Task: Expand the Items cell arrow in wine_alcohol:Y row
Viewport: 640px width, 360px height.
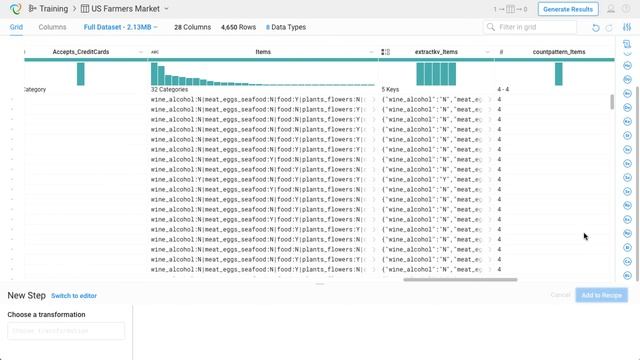Action: pos(373,180)
